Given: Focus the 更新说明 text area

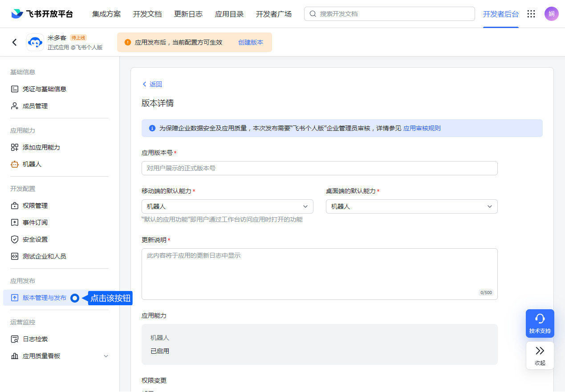Looking at the screenshot, I should click(x=319, y=274).
